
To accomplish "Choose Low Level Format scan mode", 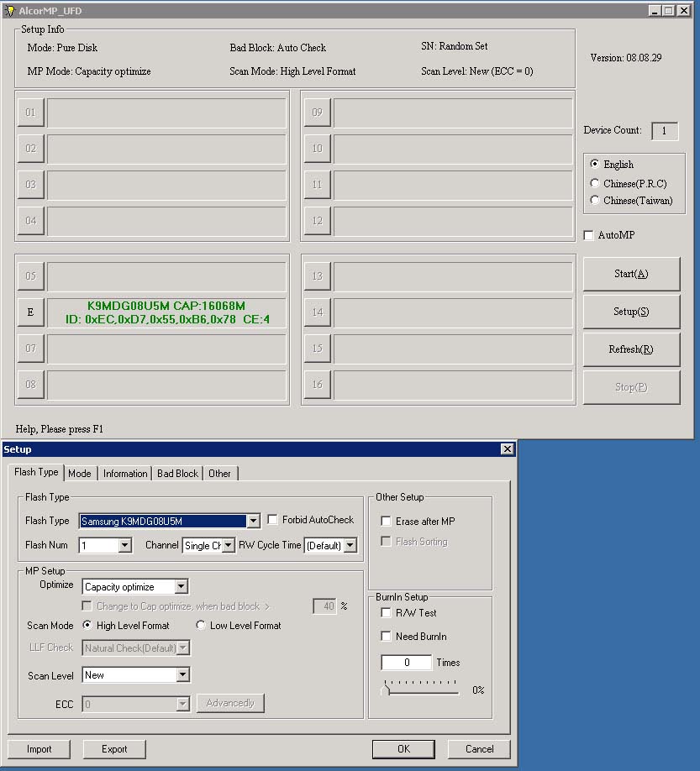I will pyautogui.click(x=200, y=625).
